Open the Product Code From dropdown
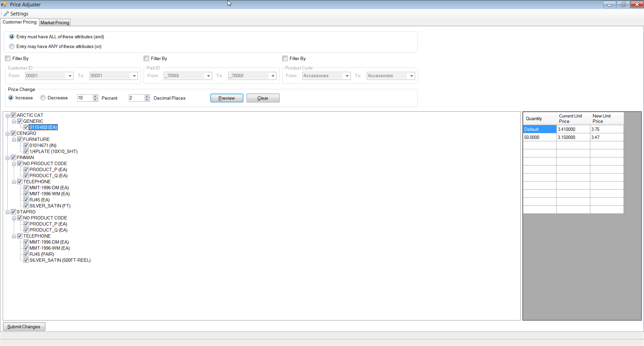The image size is (644, 346). [347, 76]
